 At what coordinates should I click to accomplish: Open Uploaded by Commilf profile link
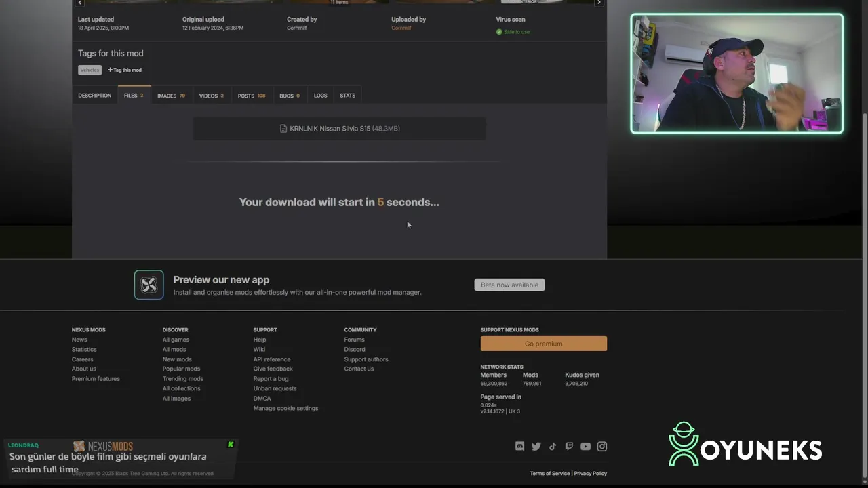click(x=401, y=28)
